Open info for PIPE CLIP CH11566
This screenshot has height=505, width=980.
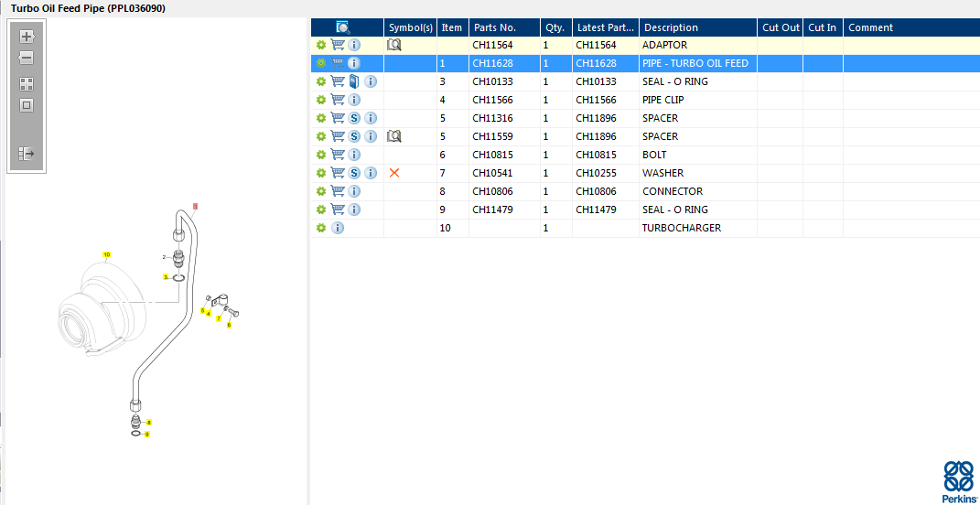[354, 100]
